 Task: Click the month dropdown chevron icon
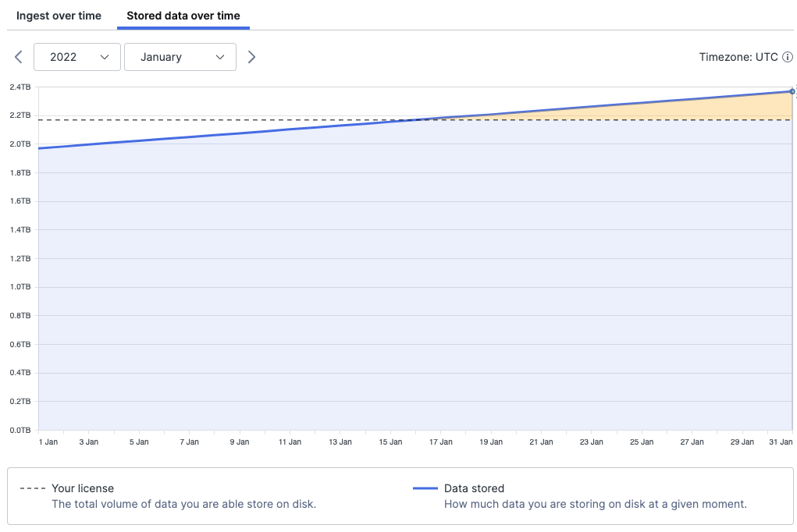pos(221,56)
